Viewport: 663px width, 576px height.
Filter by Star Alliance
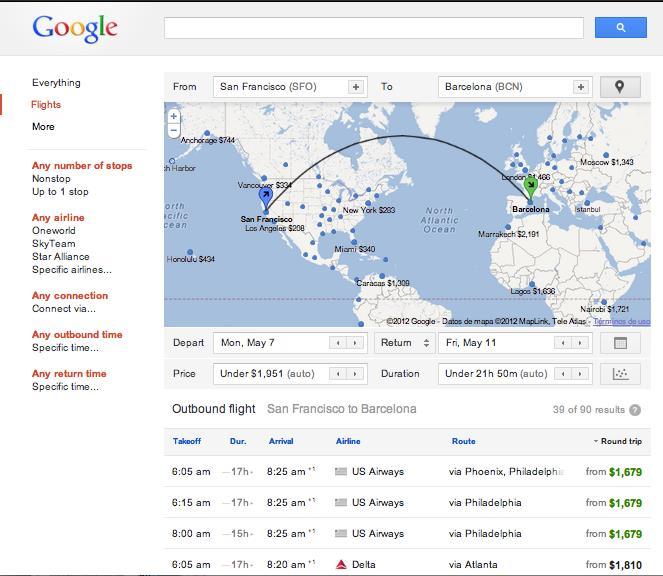pos(61,257)
